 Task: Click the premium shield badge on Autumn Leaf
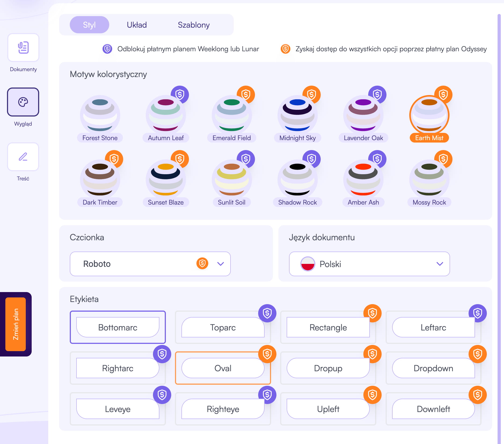tap(180, 94)
